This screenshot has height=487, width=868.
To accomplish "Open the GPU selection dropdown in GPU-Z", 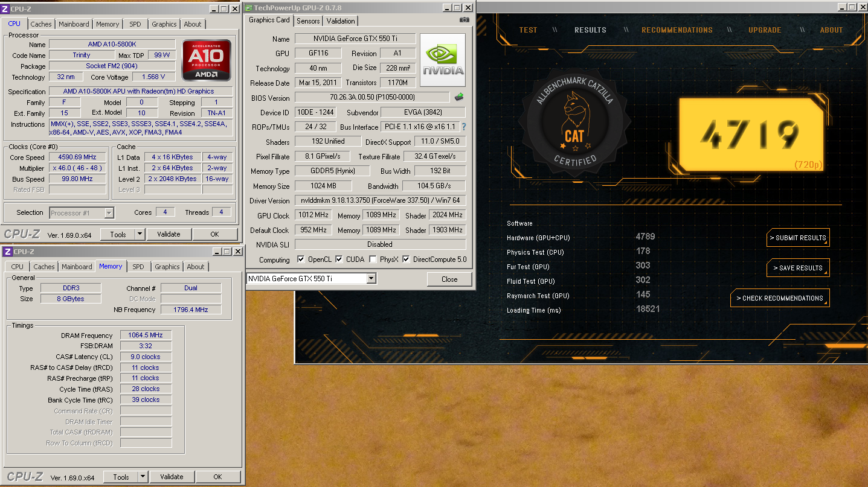I will 371,278.
